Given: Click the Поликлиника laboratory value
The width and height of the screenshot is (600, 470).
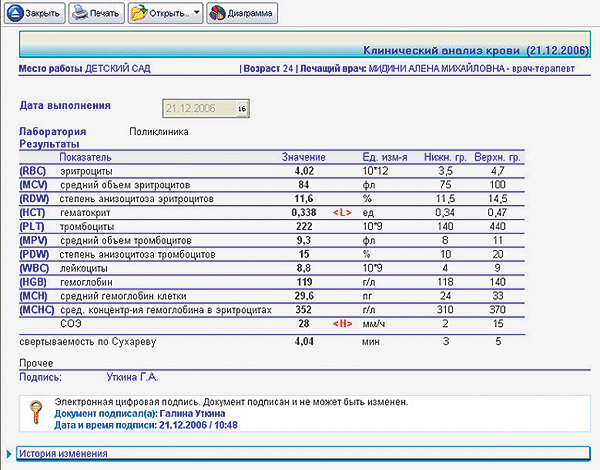Looking at the screenshot, I should coord(159,132).
